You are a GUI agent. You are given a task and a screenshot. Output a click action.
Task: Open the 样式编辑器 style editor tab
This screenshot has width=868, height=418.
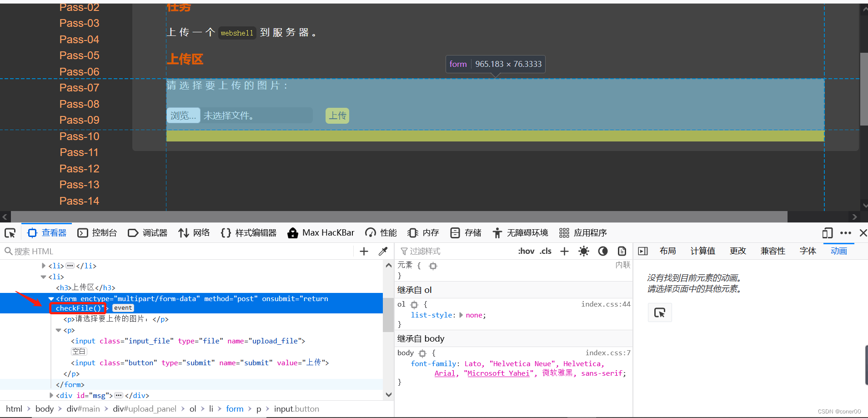coord(249,233)
